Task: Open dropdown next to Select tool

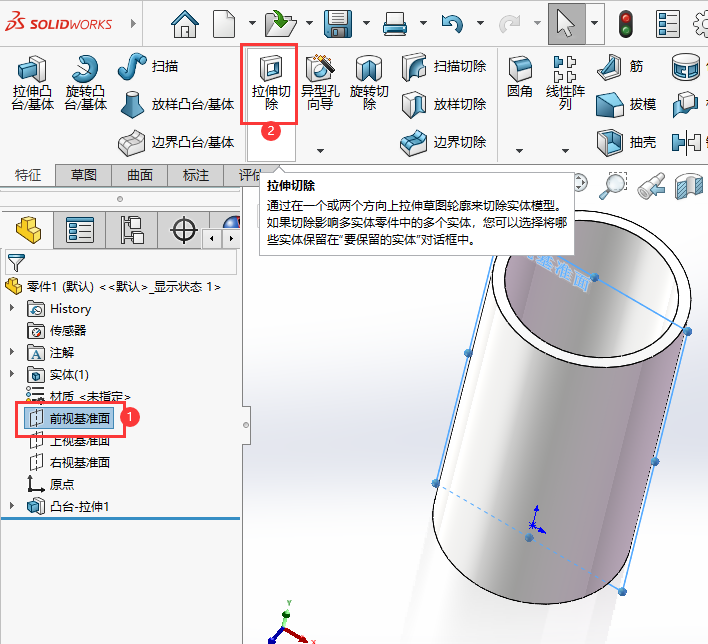Action: pyautogui.click(x=595, y=23)
